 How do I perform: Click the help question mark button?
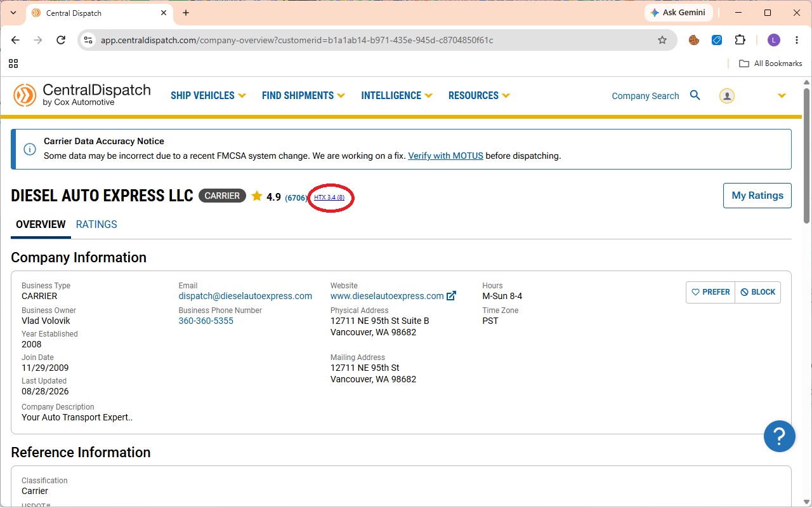pos(780,436)
